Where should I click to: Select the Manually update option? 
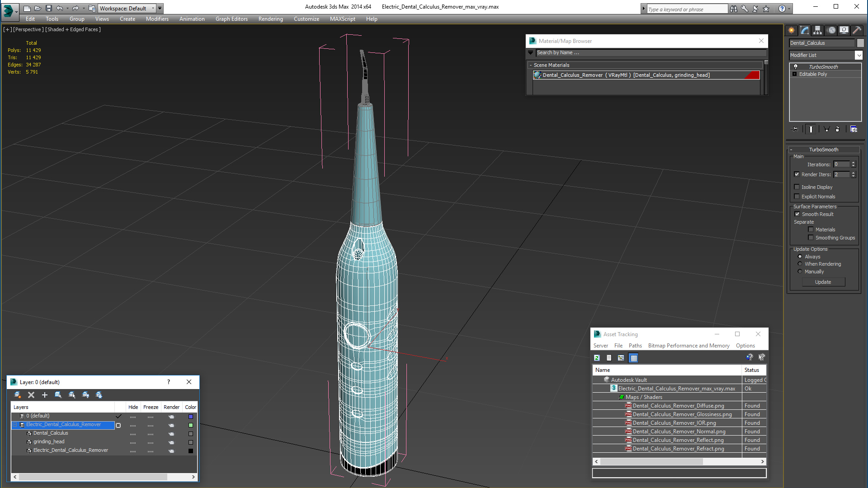click(800, 272)
